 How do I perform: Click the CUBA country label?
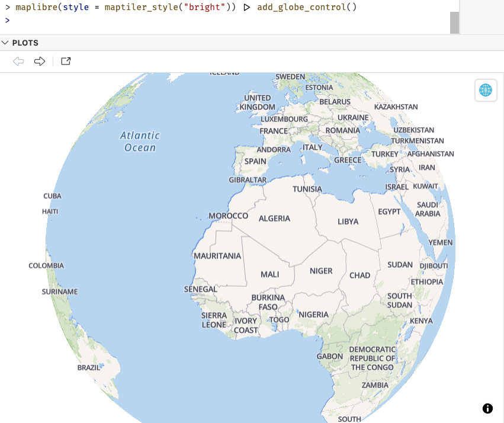[x=52, y=196]
